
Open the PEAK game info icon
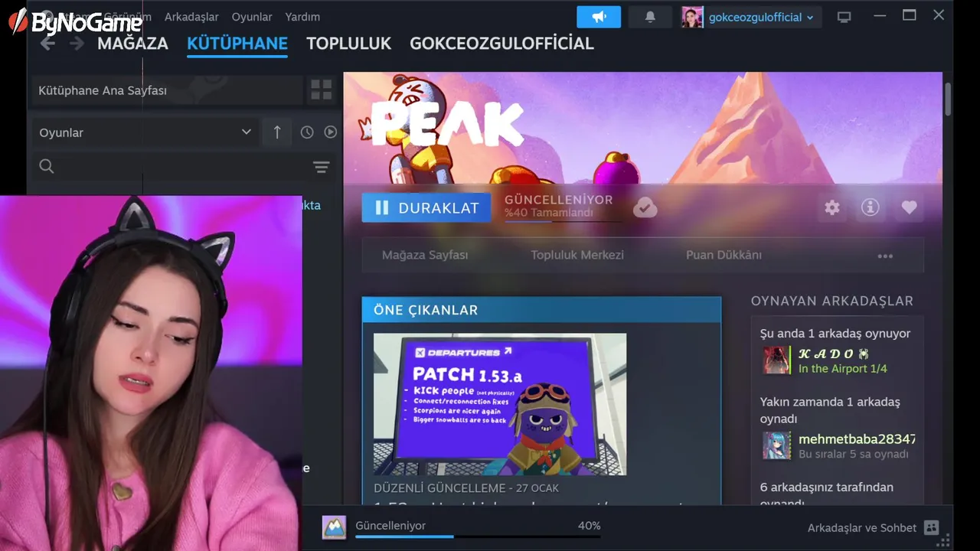pos(871,207)
